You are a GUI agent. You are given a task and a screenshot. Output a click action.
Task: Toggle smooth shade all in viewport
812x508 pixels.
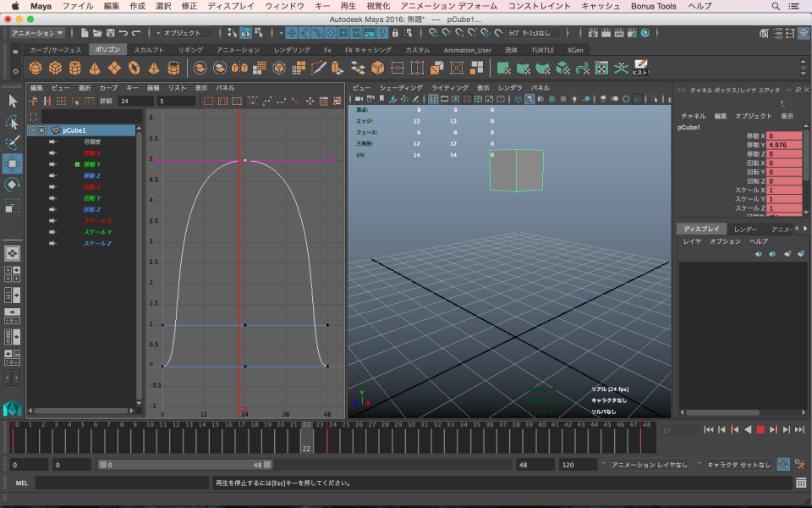[x=529, y=99]
